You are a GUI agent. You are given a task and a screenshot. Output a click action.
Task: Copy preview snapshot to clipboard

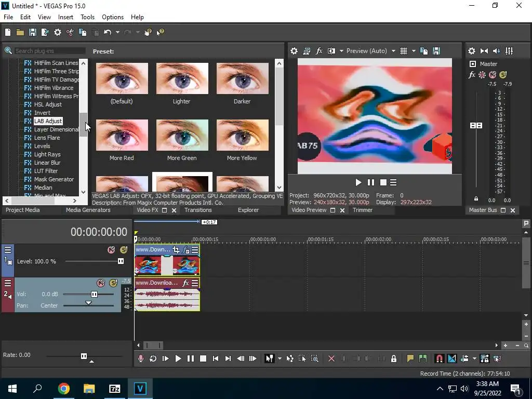pos(424,51)
